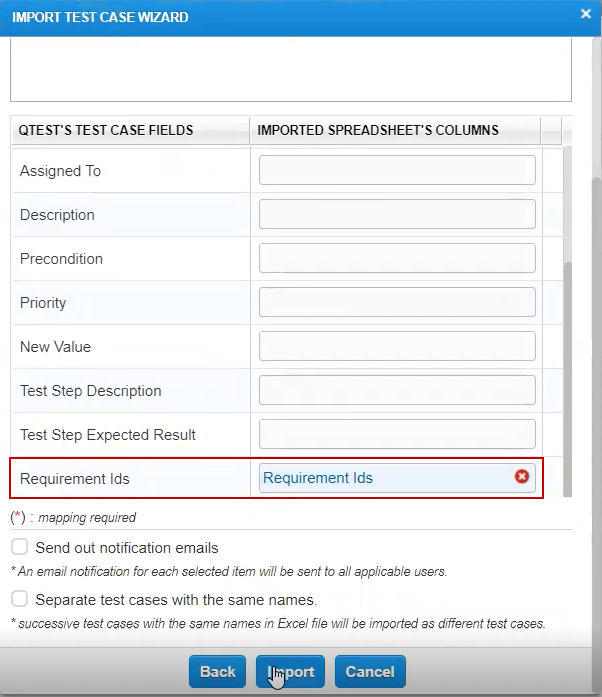Open the Assigned To column mapping field
Viewport: 602px width, 697px height.
coord(397,171)
